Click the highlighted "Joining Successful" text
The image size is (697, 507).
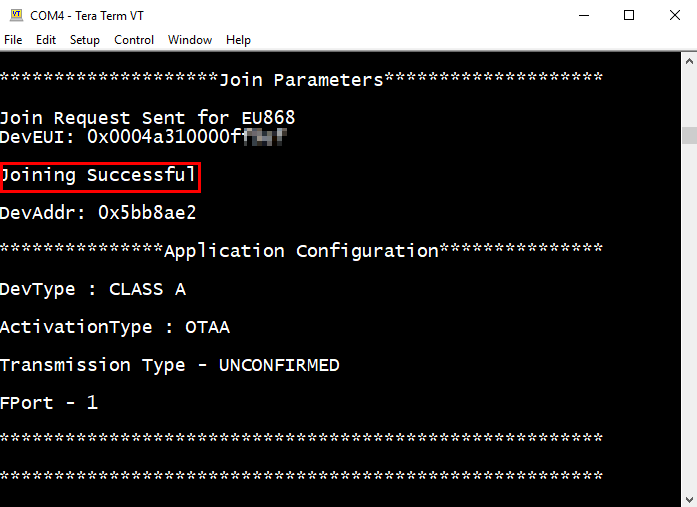100,176
